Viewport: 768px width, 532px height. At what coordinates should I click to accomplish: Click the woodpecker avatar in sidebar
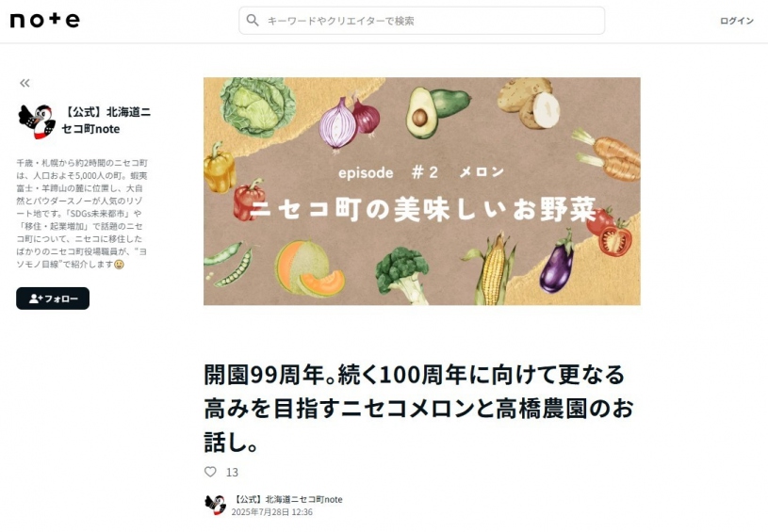(x=37, y=121)
